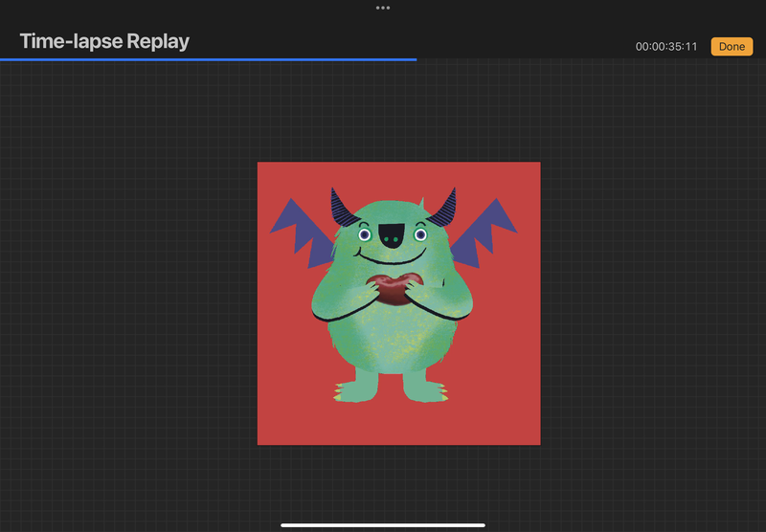Screen dimensions: 766x532
Task: Click the monster's right eye
Action: [419, 234]
